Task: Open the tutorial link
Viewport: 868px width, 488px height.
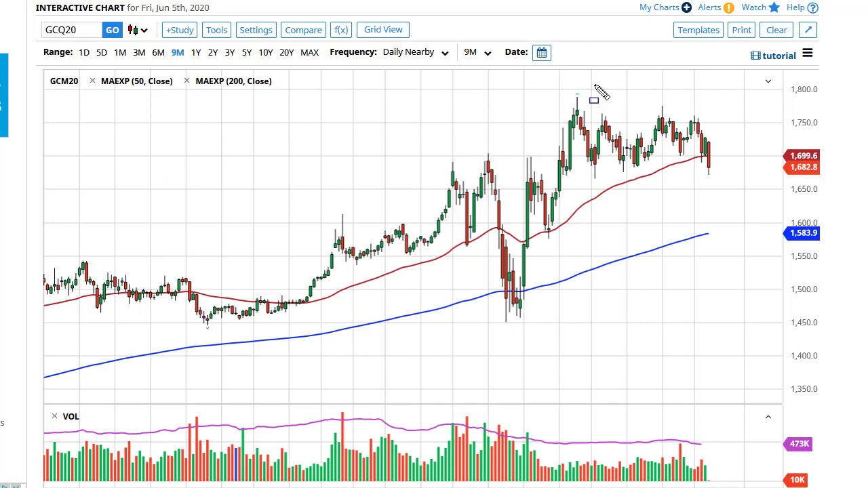Action: 773,56
